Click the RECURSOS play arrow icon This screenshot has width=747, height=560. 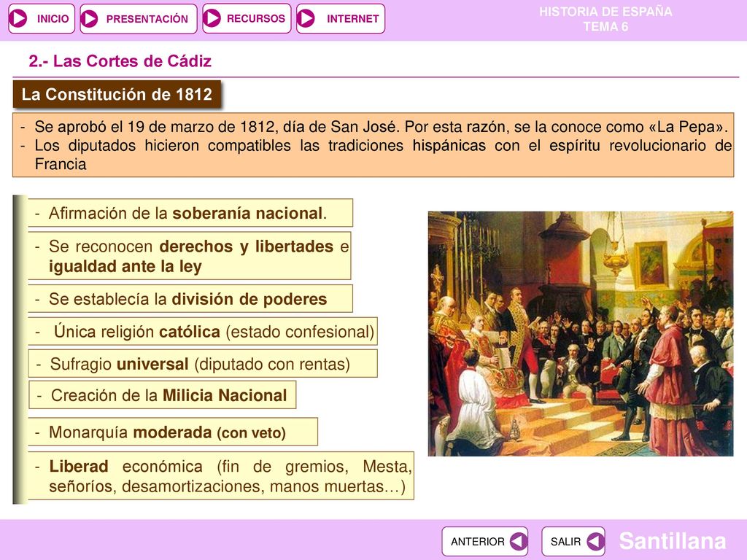(212, 18)
